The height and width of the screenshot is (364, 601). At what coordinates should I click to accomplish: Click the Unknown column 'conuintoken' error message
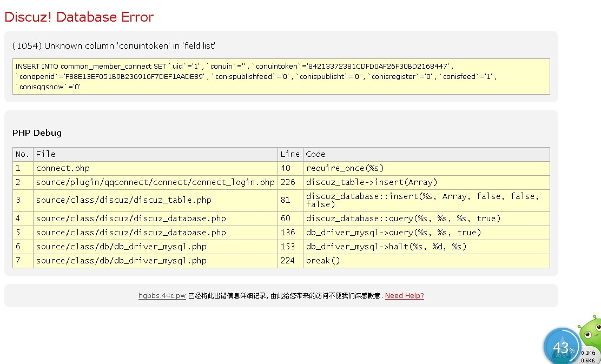click(114, 46)
